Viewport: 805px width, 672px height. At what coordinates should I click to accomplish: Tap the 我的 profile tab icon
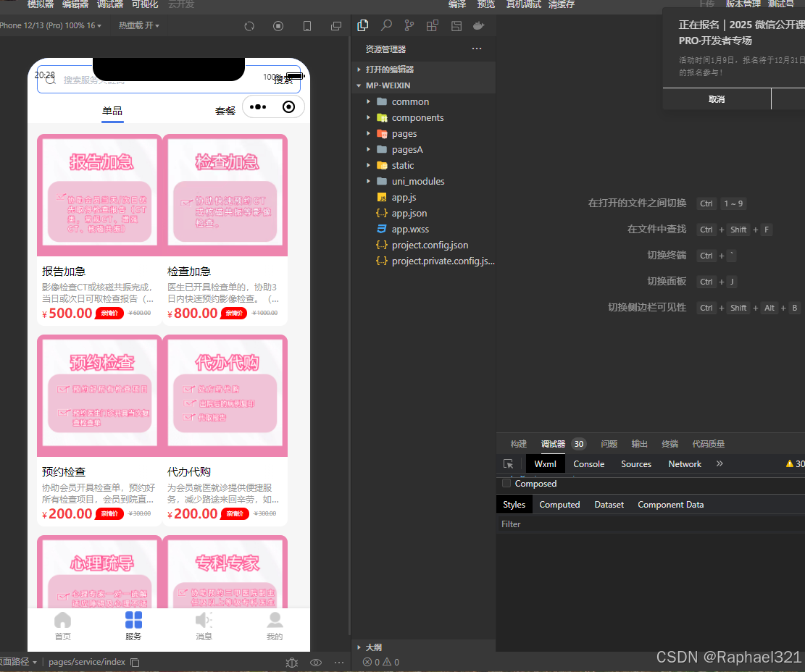[275, 626]
